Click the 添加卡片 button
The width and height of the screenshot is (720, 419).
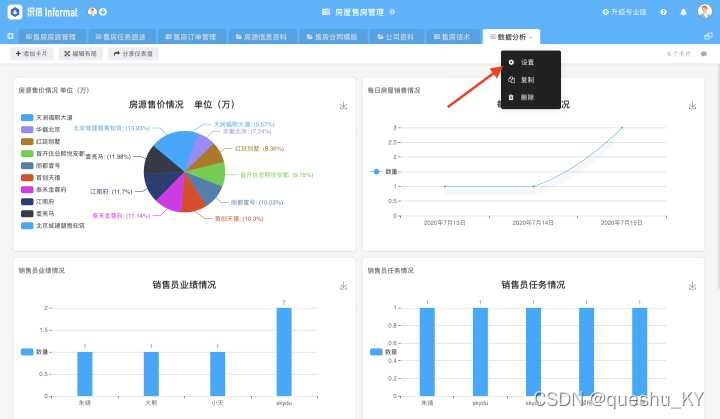pos(31,54)
